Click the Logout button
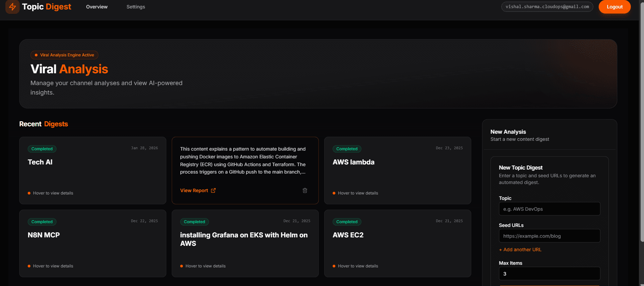Screen dimensions: 644x286 point(614,7)
